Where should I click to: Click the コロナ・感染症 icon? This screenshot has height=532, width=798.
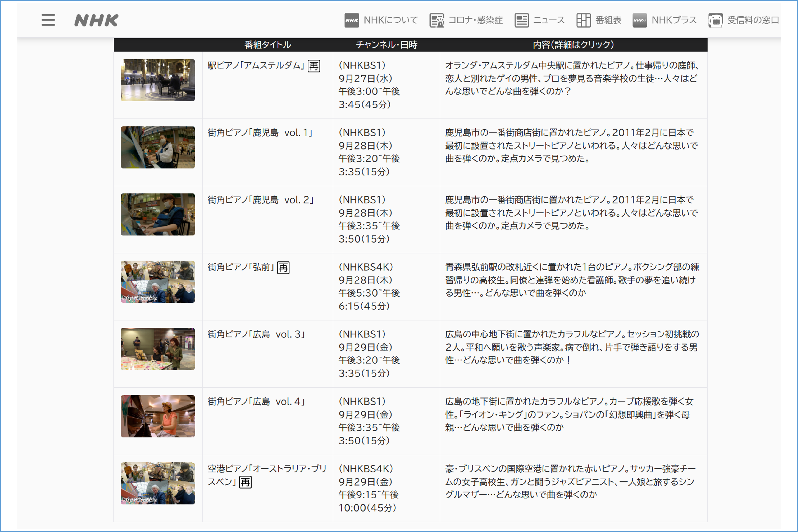(x=437, y=20)
